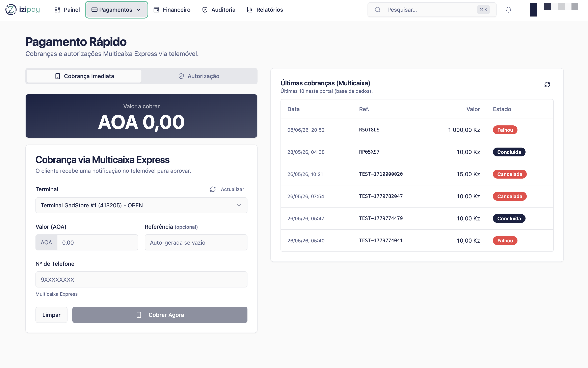588x368 pixels.
Task: Open the Terminal GadStore #1 dropdown
Action: click(141, 205)
